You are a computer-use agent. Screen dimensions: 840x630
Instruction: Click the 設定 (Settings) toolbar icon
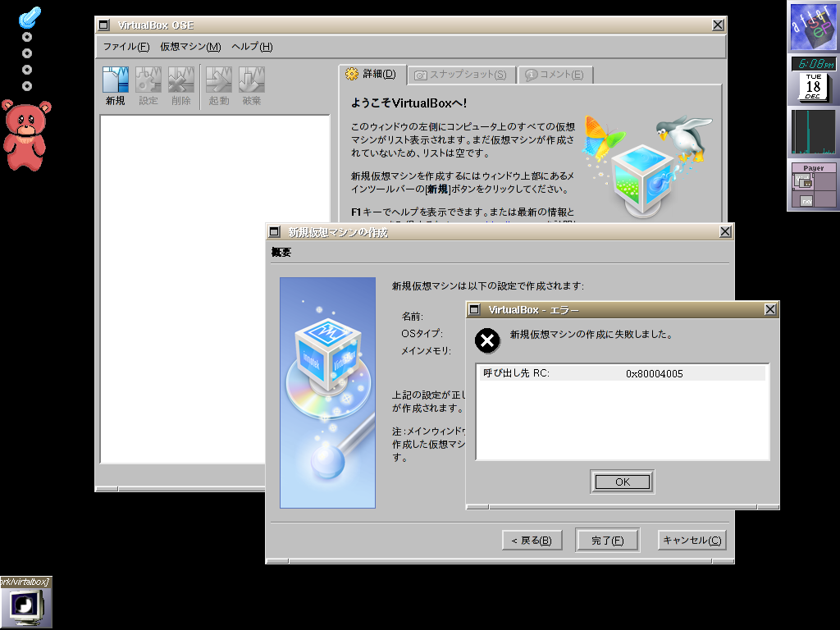148,85
